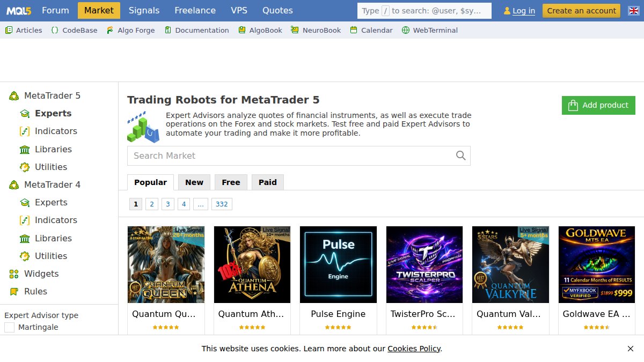Click the MetaTrader 5 Experts icon
Screen dimensions: 644x362
25,114
